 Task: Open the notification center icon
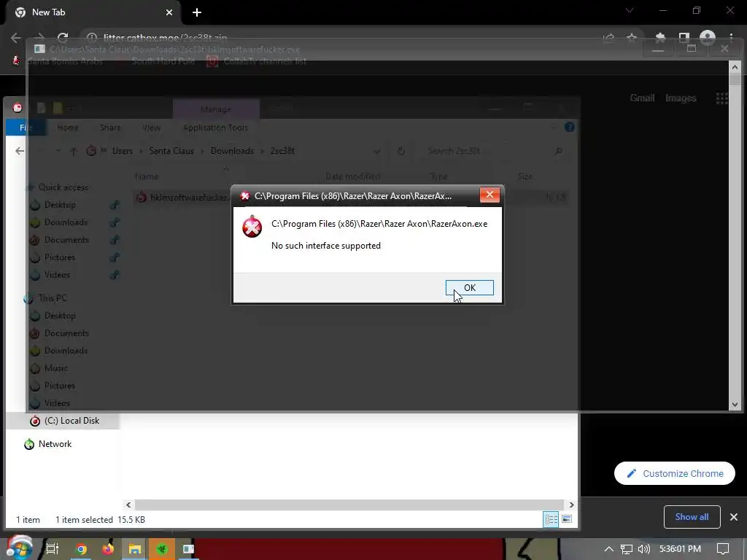coord(723,549)
